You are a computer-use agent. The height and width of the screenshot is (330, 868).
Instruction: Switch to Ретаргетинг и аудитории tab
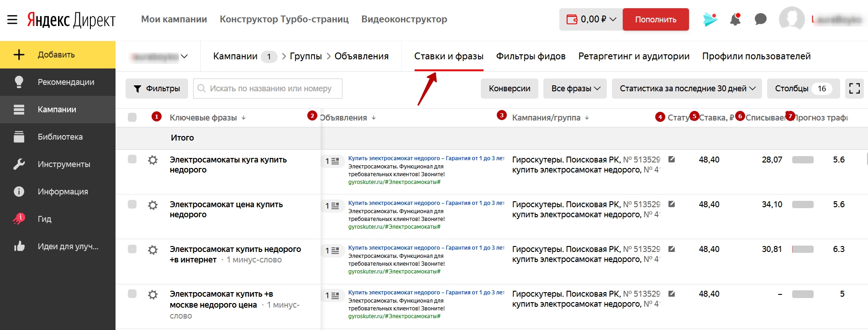[634, 56]
